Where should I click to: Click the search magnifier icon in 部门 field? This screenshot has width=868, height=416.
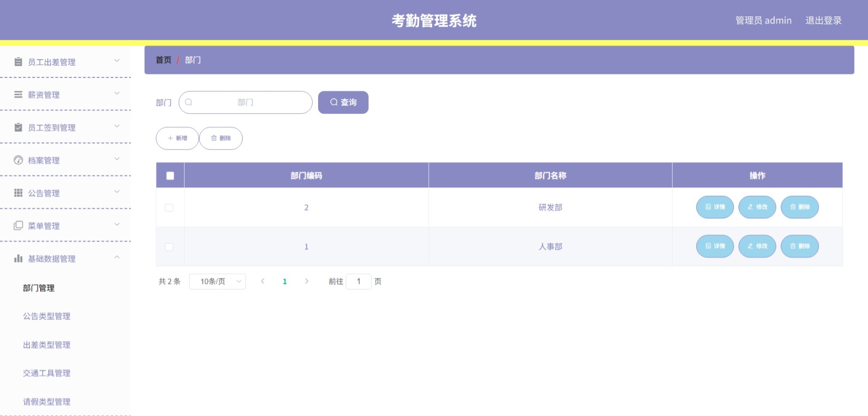(x=189, y=102)
